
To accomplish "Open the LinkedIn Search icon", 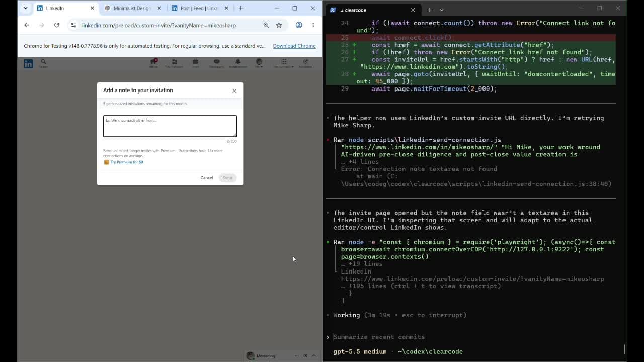I will 43,63.
